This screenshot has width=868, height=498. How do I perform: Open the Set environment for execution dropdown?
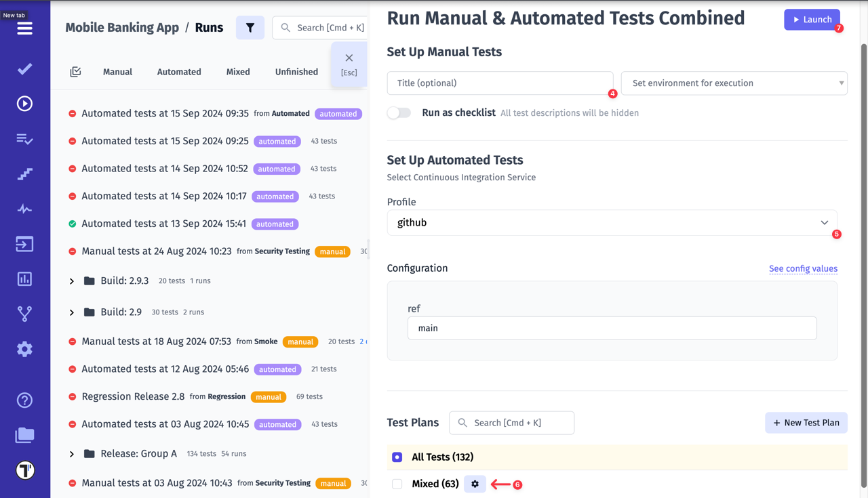click(734, 83)
